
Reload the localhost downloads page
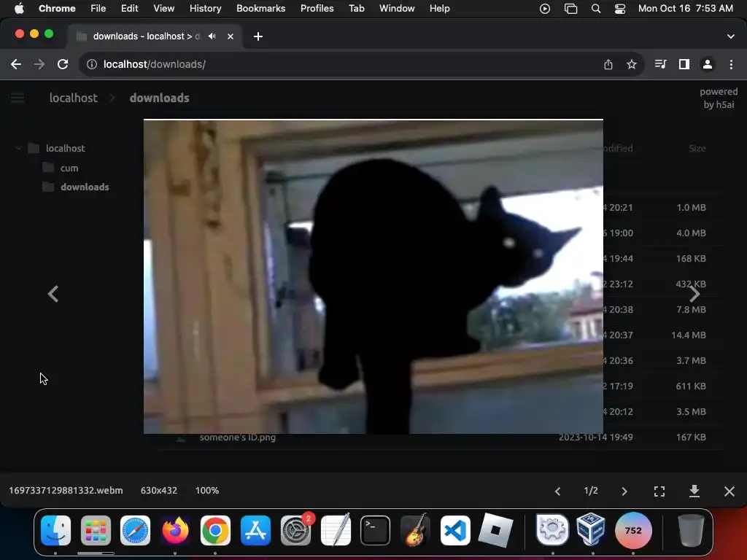63,64
